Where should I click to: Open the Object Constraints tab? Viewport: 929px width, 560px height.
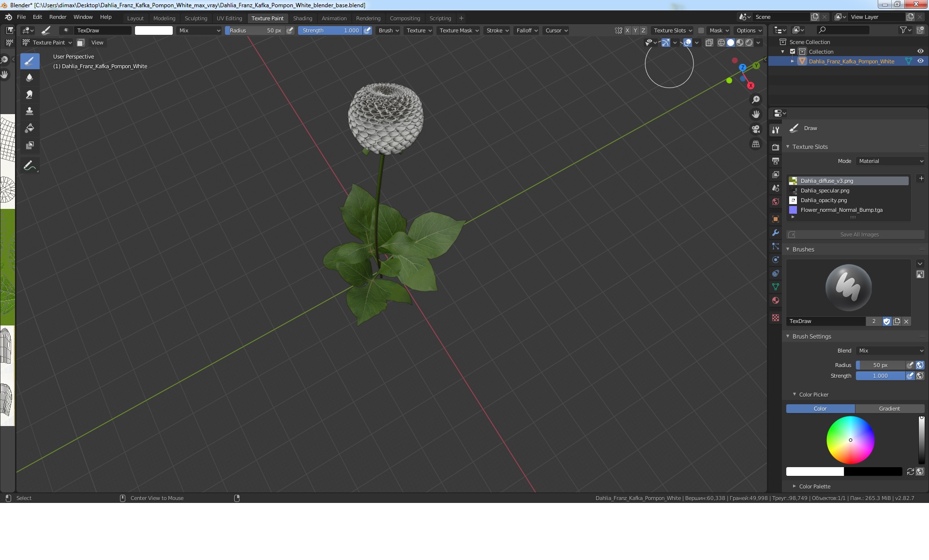click(776, 273)
